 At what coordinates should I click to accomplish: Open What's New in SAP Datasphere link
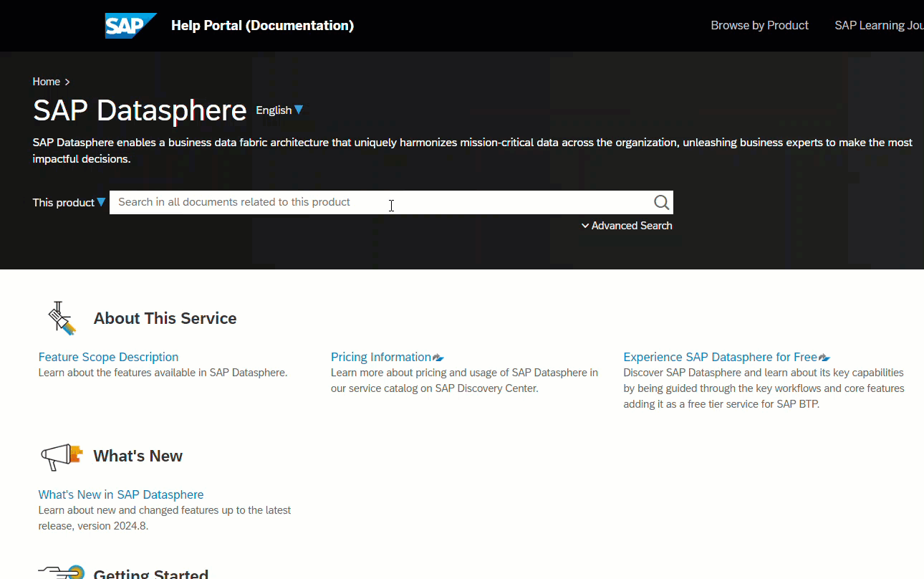click(121, 494)
